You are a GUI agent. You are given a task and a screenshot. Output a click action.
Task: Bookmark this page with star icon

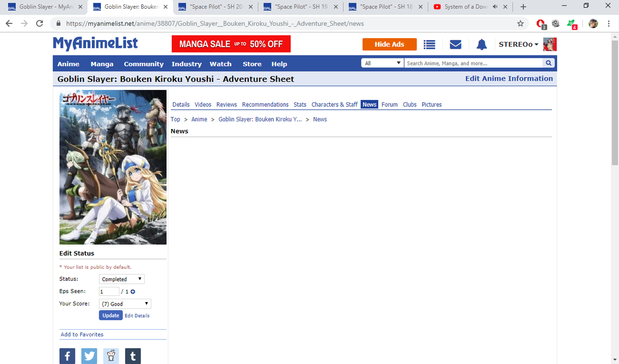pyautogui.click(x=520, y=23)
